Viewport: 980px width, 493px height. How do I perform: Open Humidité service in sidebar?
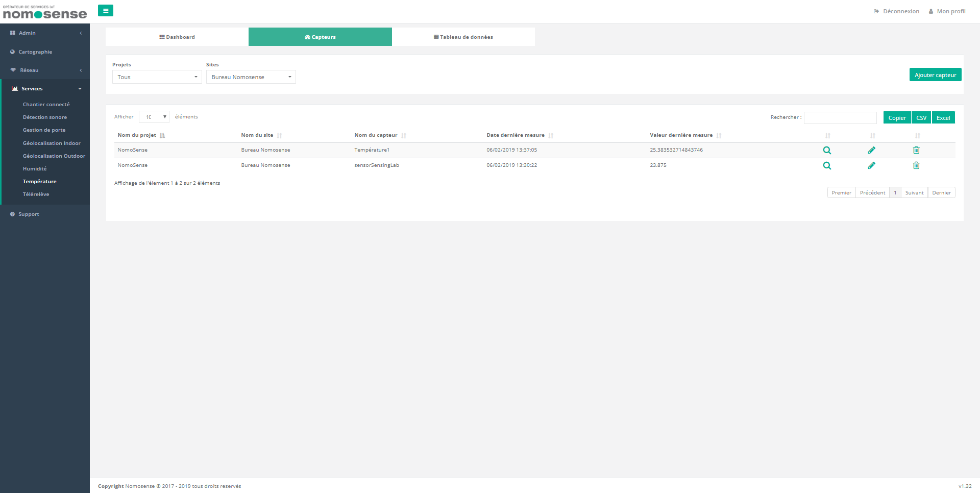pyautogui.click(x=35, y=169)
